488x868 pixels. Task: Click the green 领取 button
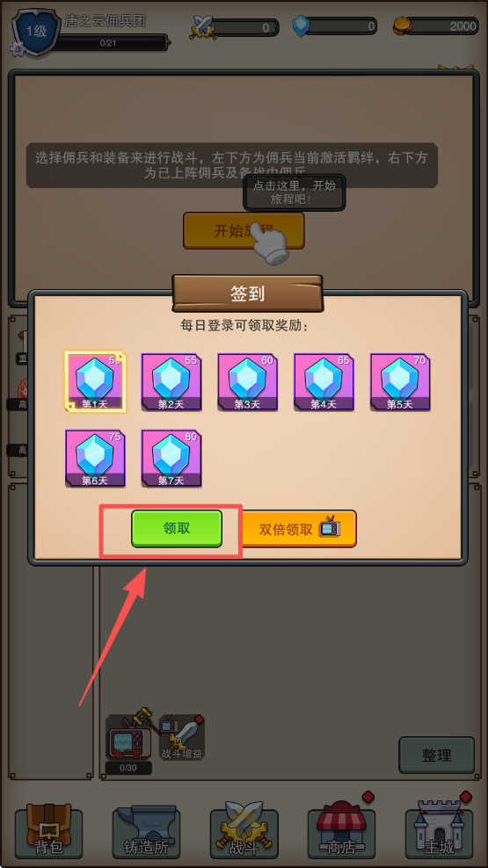click(177, 529)
